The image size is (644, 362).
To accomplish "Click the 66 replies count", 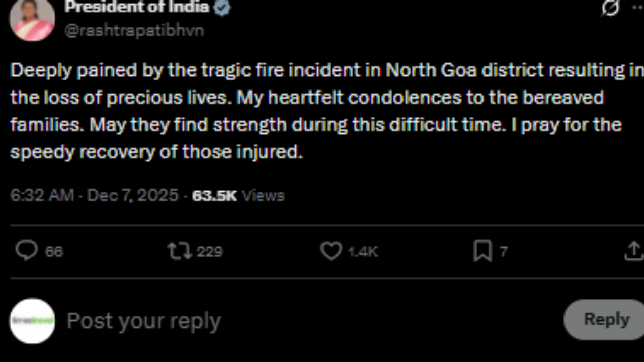I will (x=54, y=251).
